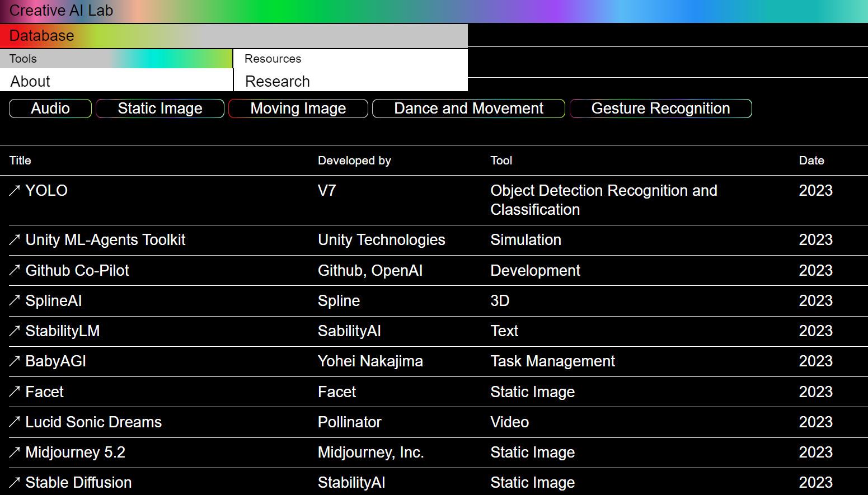Click the arrow icon beside Github Co-Pilot
The width and height of the screenshot is (868, 495).
pyautogui.click(x=15, y=271)
